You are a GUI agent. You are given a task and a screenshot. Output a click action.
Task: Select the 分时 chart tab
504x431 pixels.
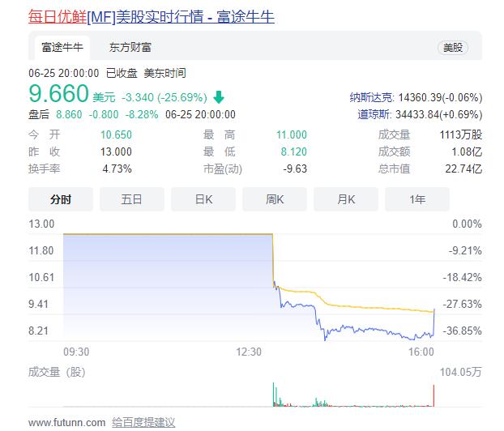61,199
